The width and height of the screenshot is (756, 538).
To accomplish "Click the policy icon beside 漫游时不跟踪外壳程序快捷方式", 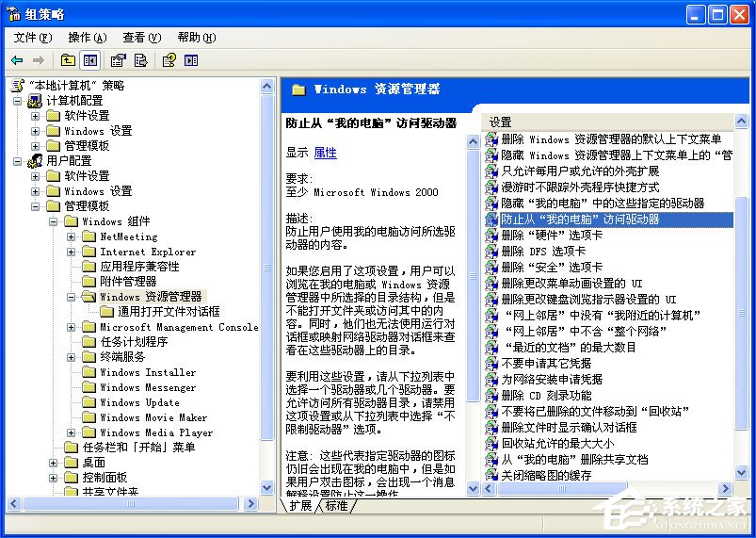I will coord(491,187).
